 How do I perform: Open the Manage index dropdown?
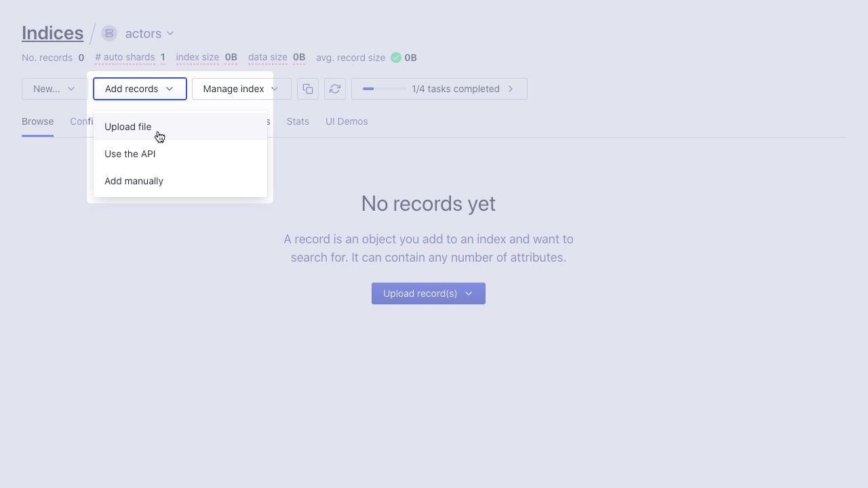point(240,89)
